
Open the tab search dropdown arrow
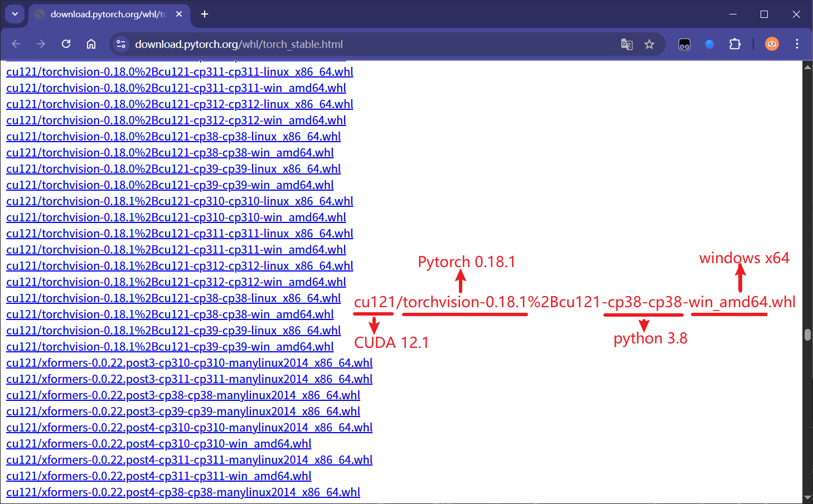(x=15, y=14)
